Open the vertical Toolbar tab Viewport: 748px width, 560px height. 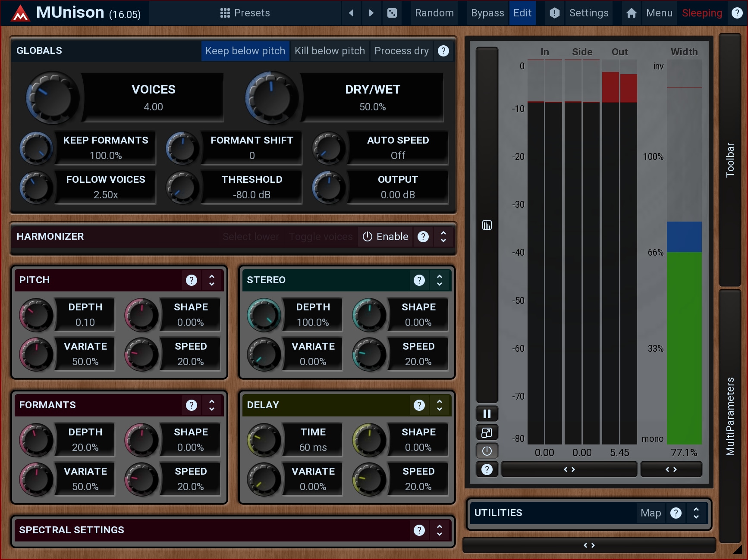pos(730,160)
